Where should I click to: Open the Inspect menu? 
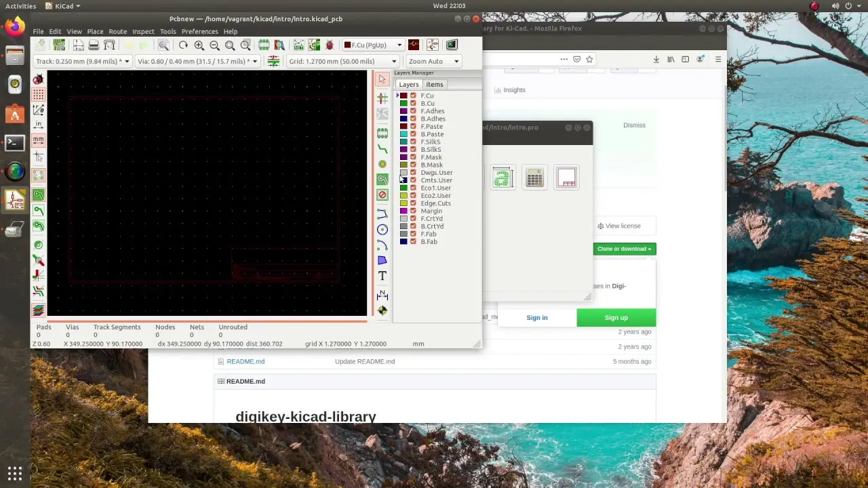tap(143, 31)
